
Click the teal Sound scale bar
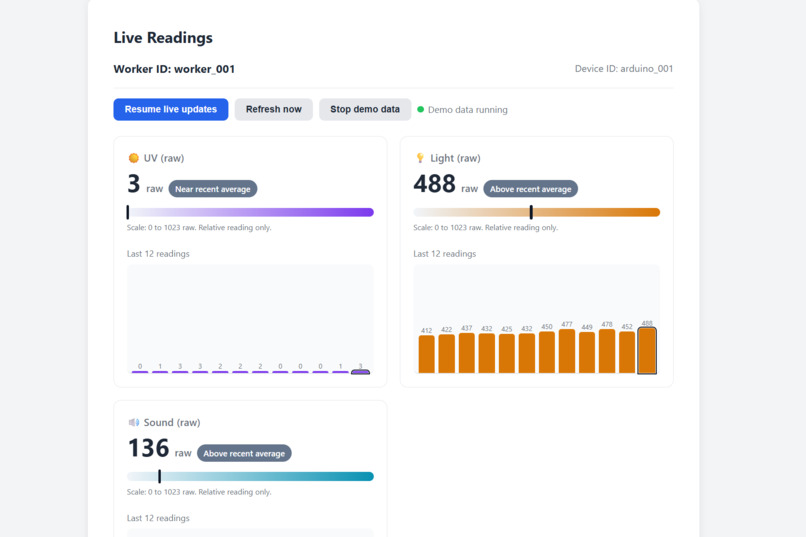(250, 476)
